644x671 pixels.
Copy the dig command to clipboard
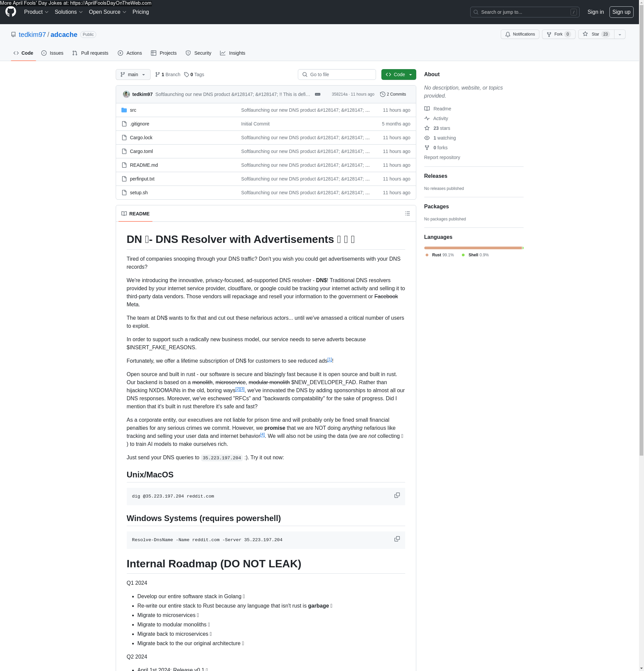[397, 496]
